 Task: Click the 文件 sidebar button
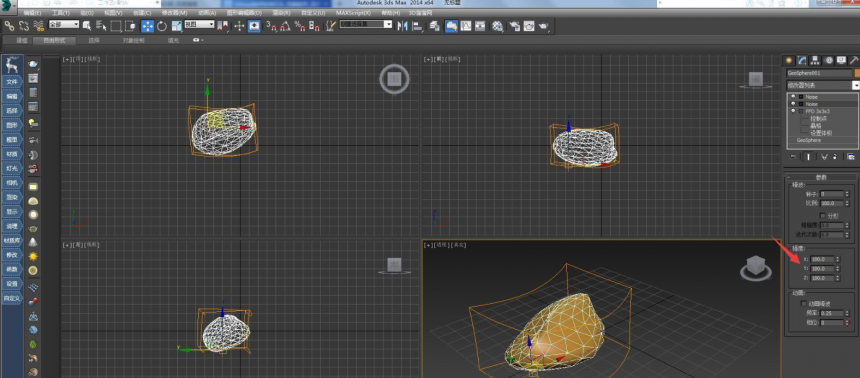(x=12, y=82)
